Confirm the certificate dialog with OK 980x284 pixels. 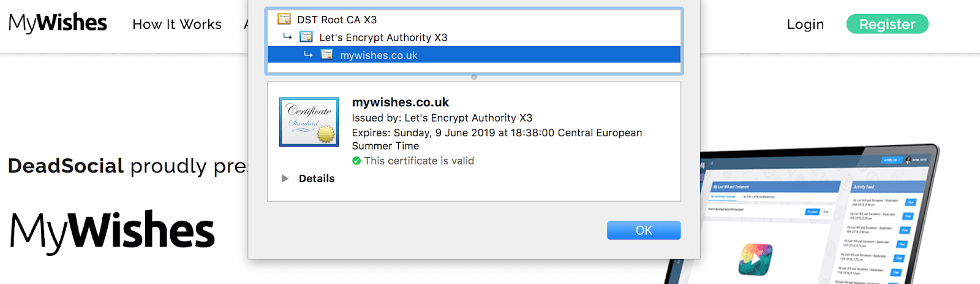(x=644, y=230)
